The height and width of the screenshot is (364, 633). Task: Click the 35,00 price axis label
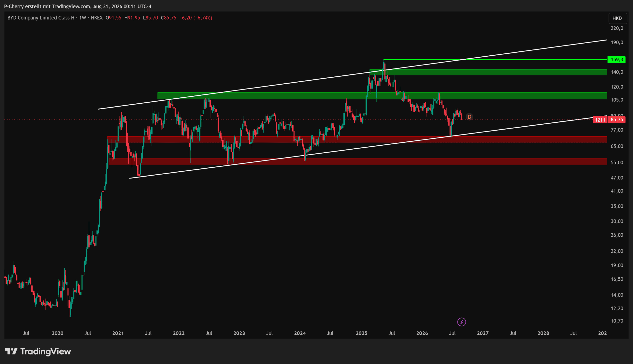click(617, 206)
